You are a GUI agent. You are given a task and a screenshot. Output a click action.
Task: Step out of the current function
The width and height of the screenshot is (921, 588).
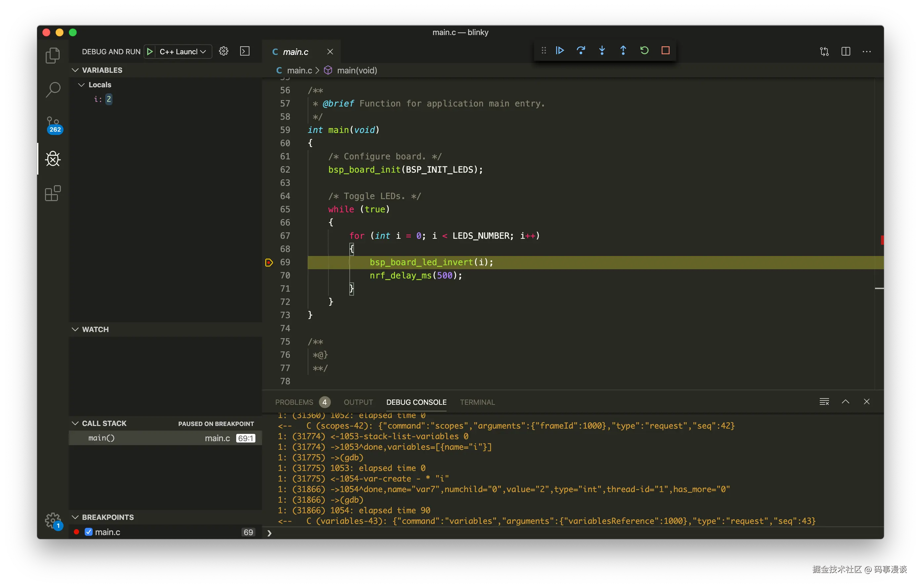pos(623,50)
